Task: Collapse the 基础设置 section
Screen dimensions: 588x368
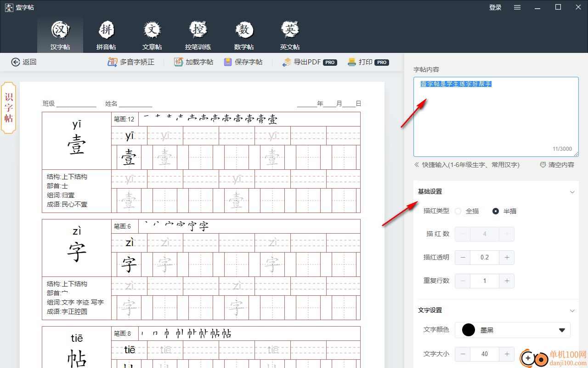Action: (572, 192)
